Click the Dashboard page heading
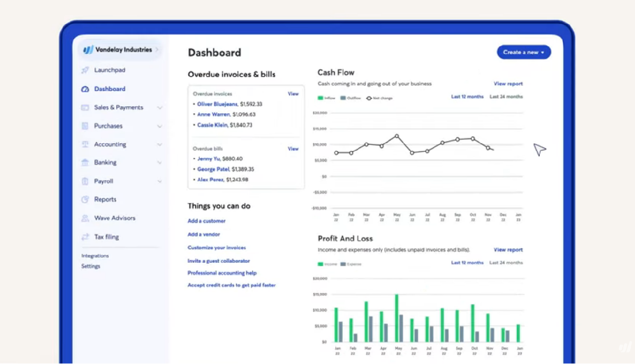 tap(214, 52)
